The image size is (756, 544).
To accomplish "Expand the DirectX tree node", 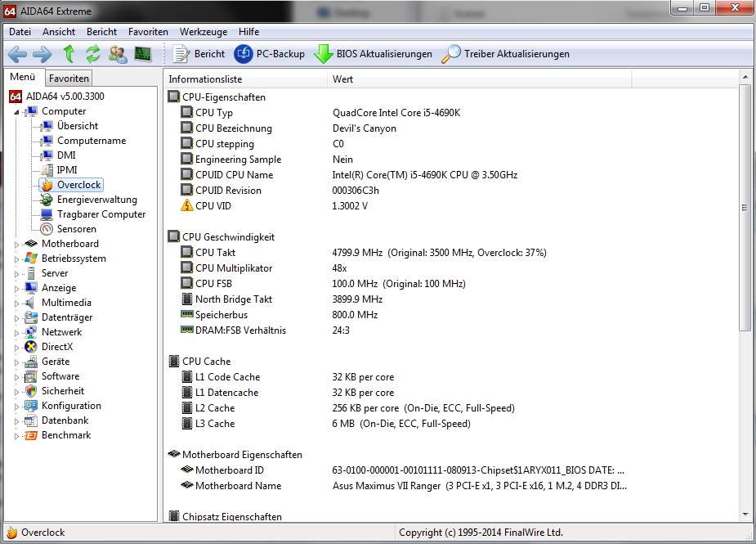I will [16, 348].
